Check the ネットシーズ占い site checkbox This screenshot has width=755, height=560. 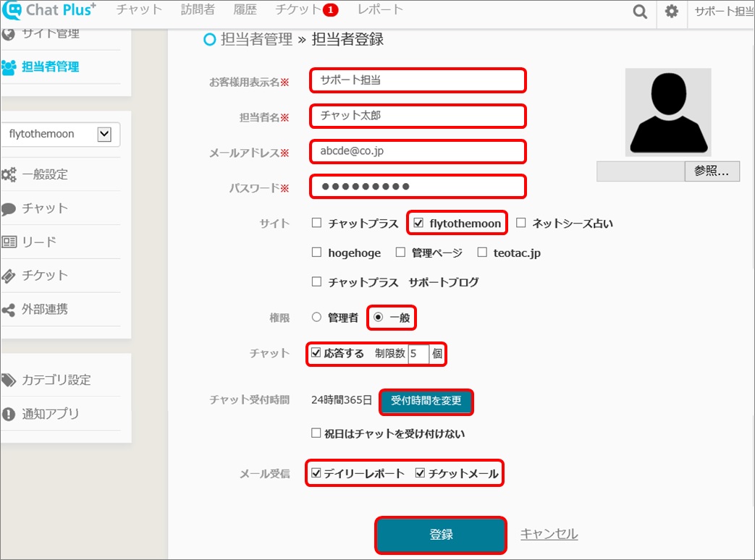pyautogui.click(x=520, y=223)
